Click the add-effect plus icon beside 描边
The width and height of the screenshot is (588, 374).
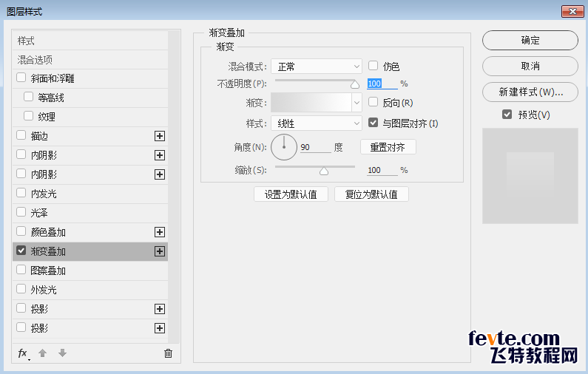(160, 136)
